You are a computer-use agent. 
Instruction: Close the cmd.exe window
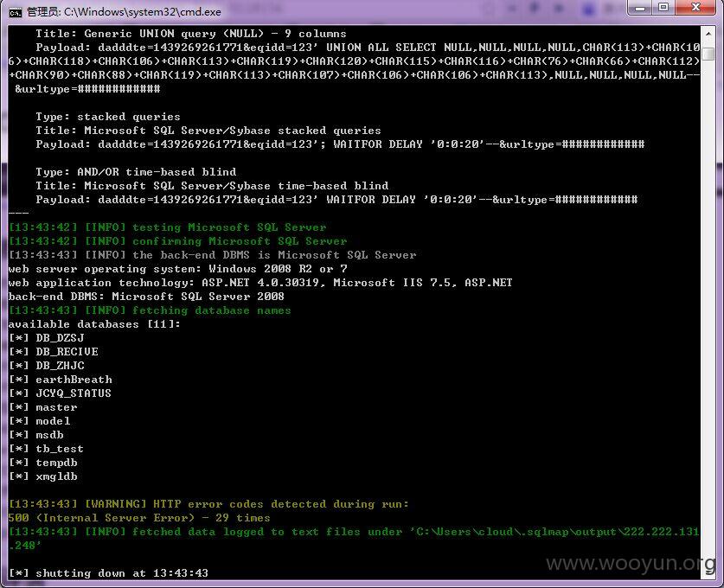[695, 8]
